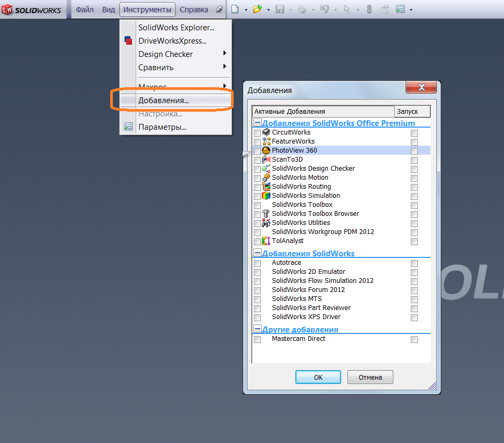Choose SolidWorks Explorer... menu entry
The image size is (504, 443).
pyautogui.click(x=176, y=28)
